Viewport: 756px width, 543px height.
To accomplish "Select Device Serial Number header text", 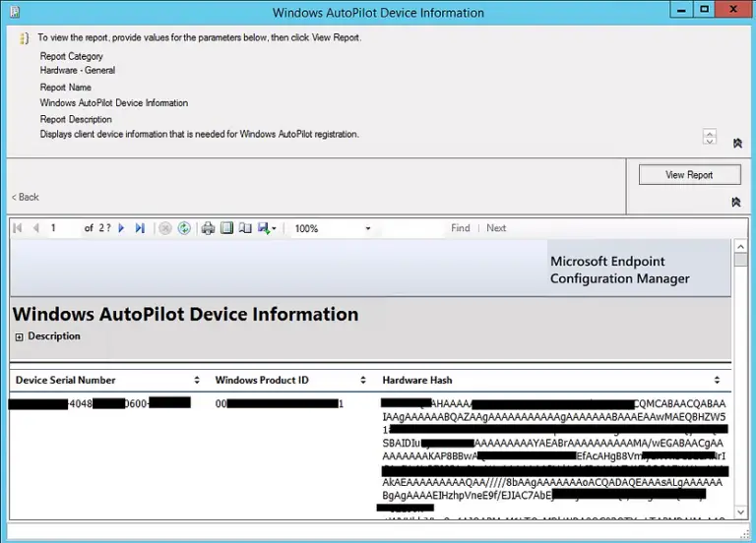I will click(x=66, y=380).
